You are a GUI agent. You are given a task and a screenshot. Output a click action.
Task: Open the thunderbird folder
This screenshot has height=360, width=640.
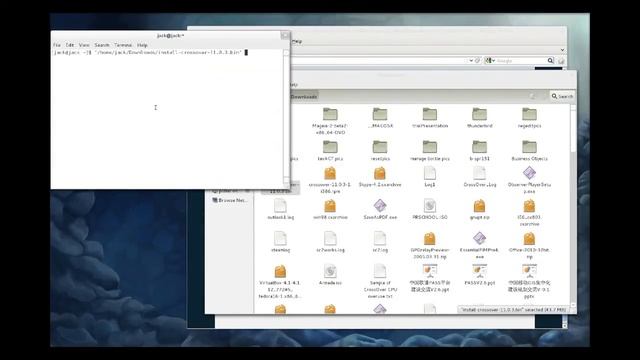[480, 118]
